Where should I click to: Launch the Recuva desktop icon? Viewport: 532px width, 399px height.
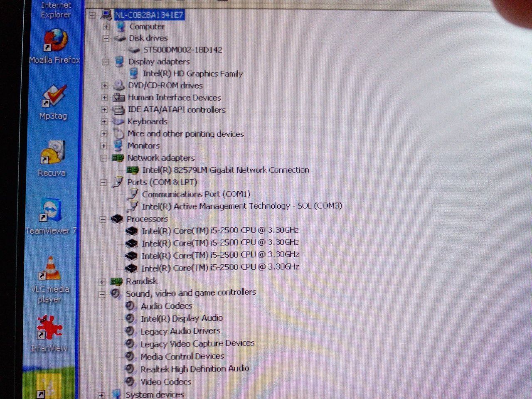click(x=53, y=158)
